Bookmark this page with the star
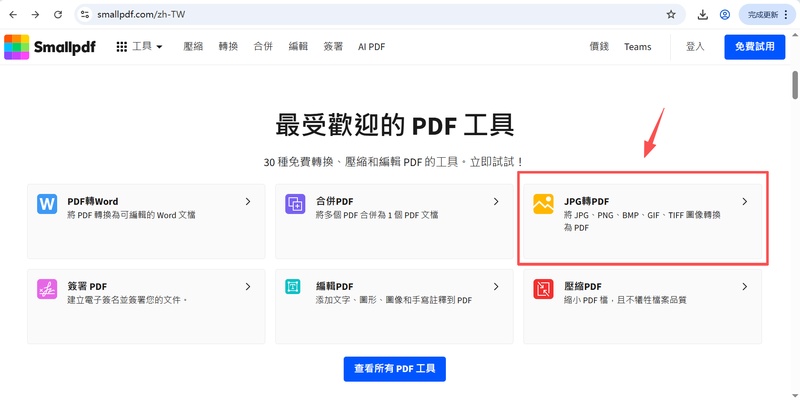The width and height of the screenshot is (800, 400). (x=671, y=15)
